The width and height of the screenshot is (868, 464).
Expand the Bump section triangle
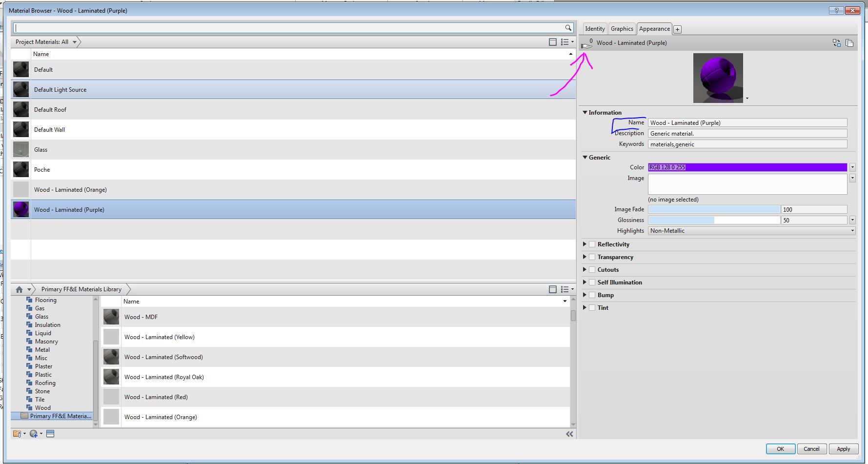[585, 295]
